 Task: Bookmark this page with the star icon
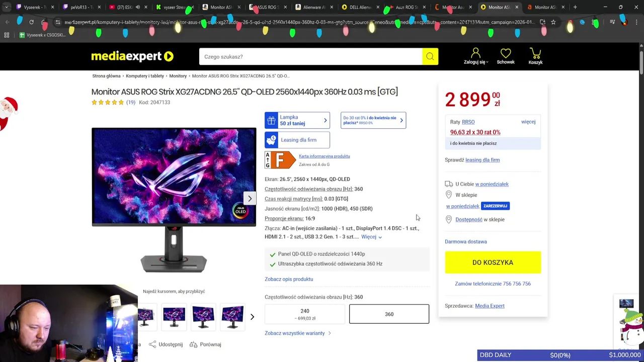pyautogui.click(x=553, y=22)
